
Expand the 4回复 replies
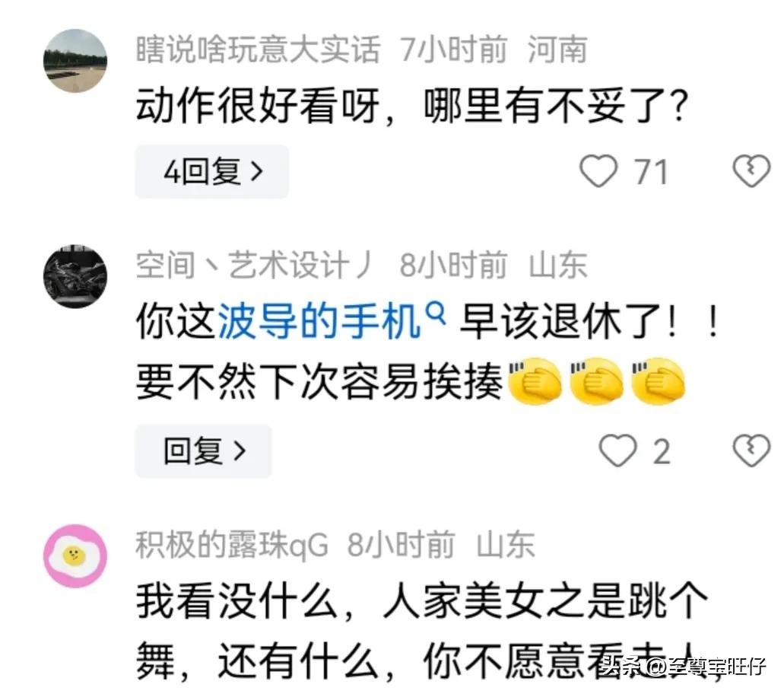(x=212, y=172)
